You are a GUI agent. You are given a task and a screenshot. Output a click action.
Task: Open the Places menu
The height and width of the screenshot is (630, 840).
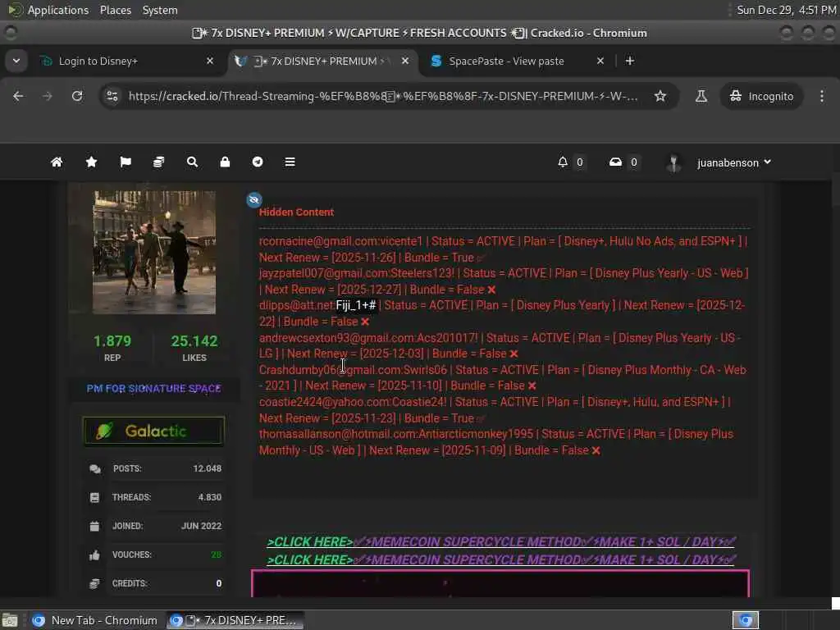tap(115, 10)
